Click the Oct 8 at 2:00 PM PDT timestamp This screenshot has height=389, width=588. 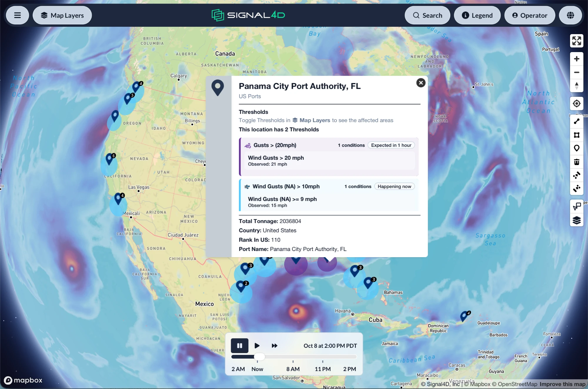tap(330, 345)
